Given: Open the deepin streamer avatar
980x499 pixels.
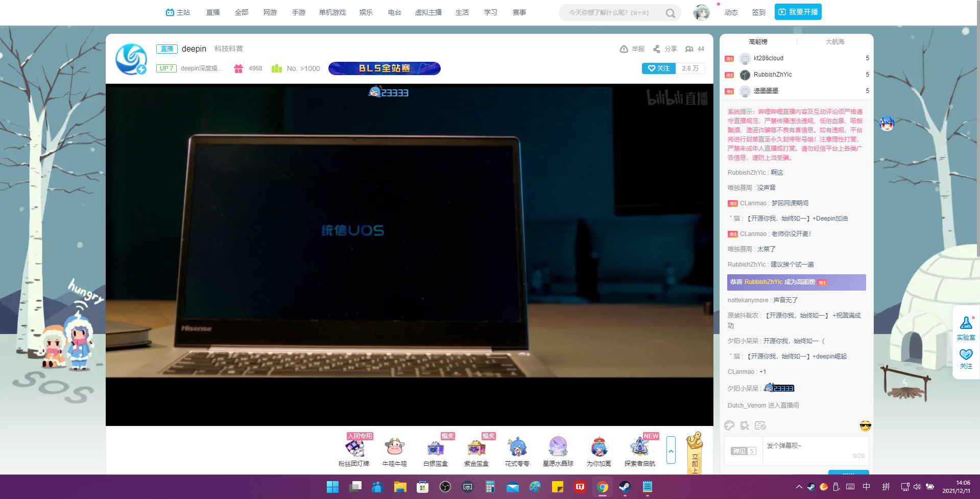Looking at the screenshot, I should point(131,59).
